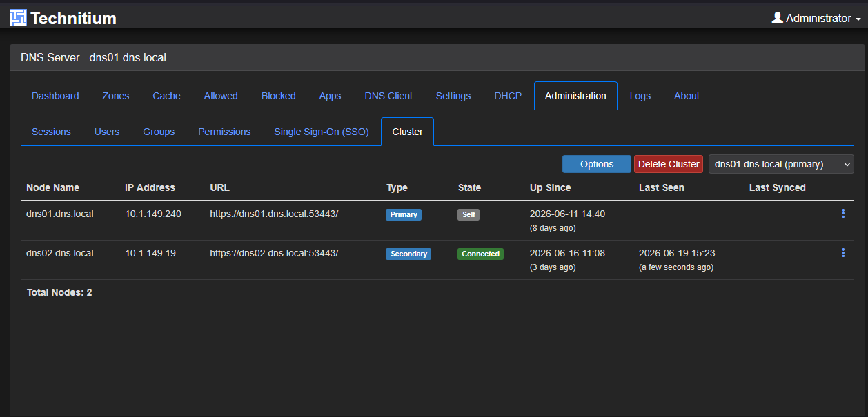
Task: Open the About tab
Action: tap(687, 96)
